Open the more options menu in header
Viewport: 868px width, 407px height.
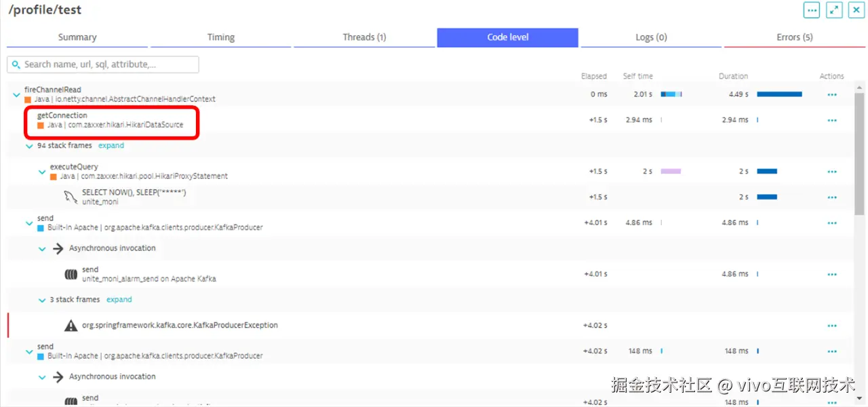pos(812,10)
